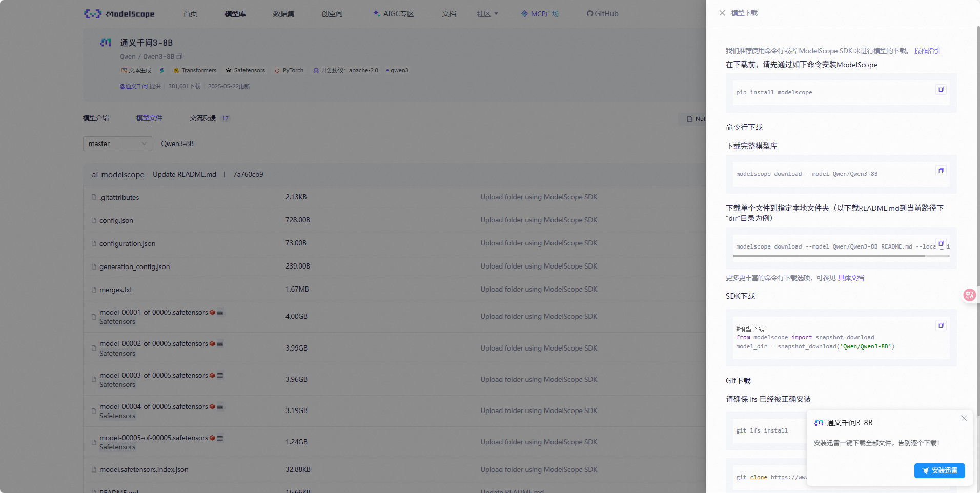Click the details list icon on model-00004
980x493 pixels.
click(220, 407)
